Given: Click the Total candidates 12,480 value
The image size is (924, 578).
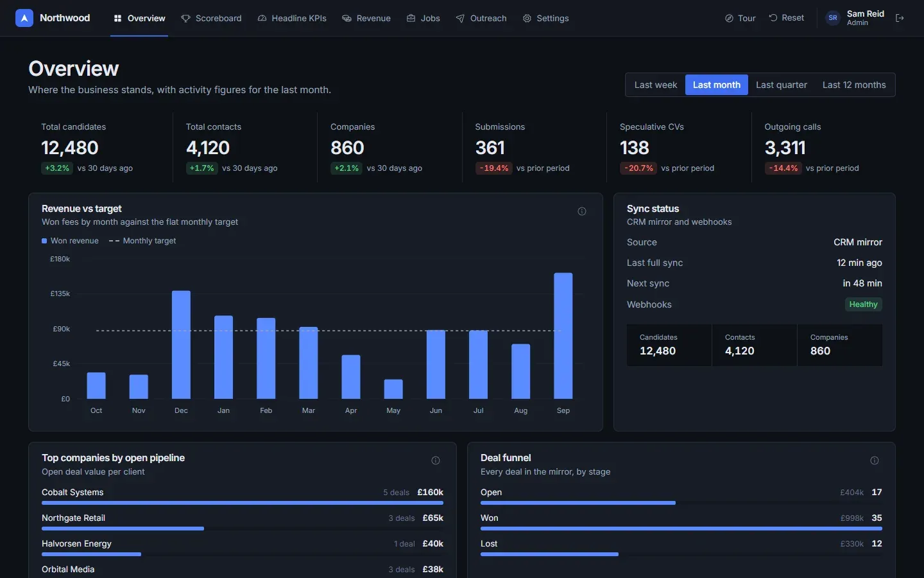Looking at the screenshot, I should coord(70,148).
